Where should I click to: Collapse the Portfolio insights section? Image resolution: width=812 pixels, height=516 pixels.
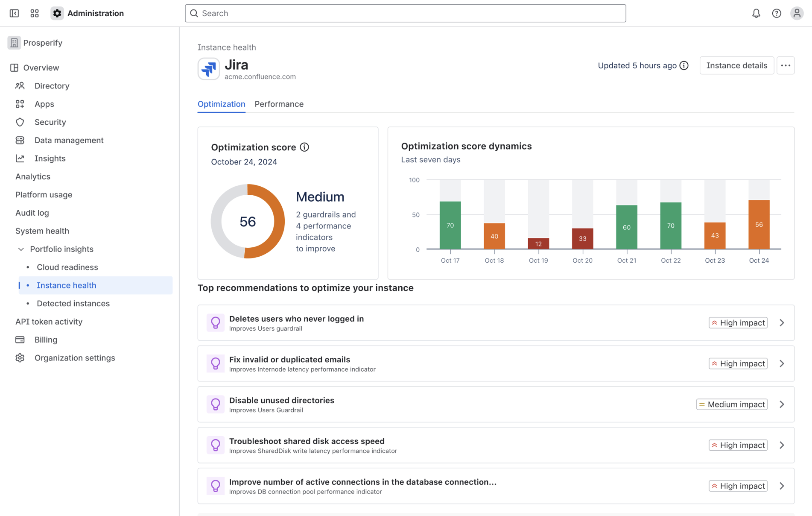point(21,249)
